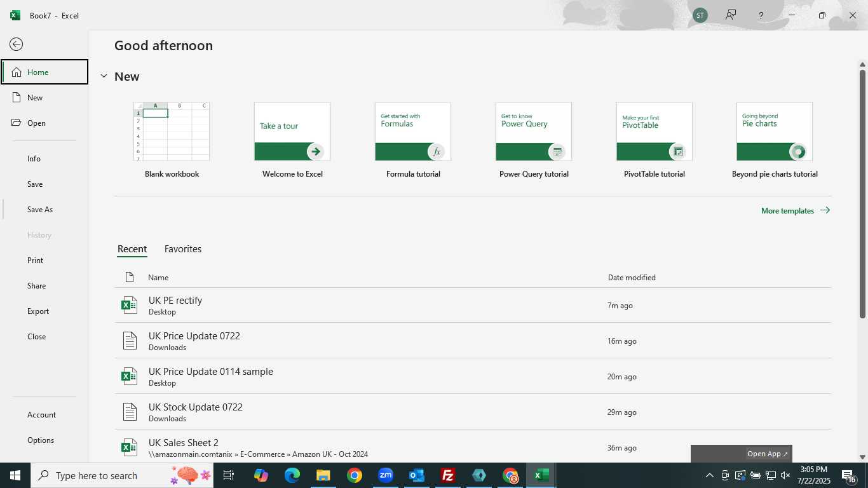The height and width of the screenshot is (488, 868).
Task: Switch to the Recent tab
Action: coord(132,249)
